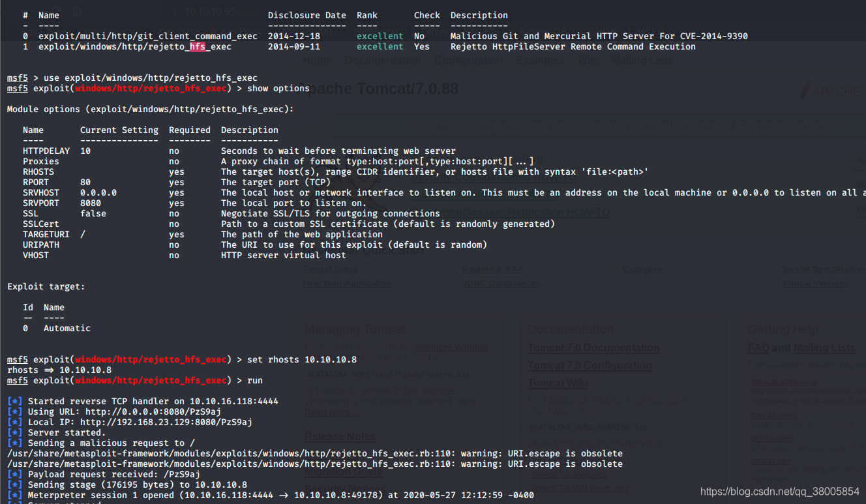Viewport: 866px width, 504px height.
Task: Select the 'Local IP: http://192.168.23.129:8080/PzS9aj' line
Action: pos(130,422)
